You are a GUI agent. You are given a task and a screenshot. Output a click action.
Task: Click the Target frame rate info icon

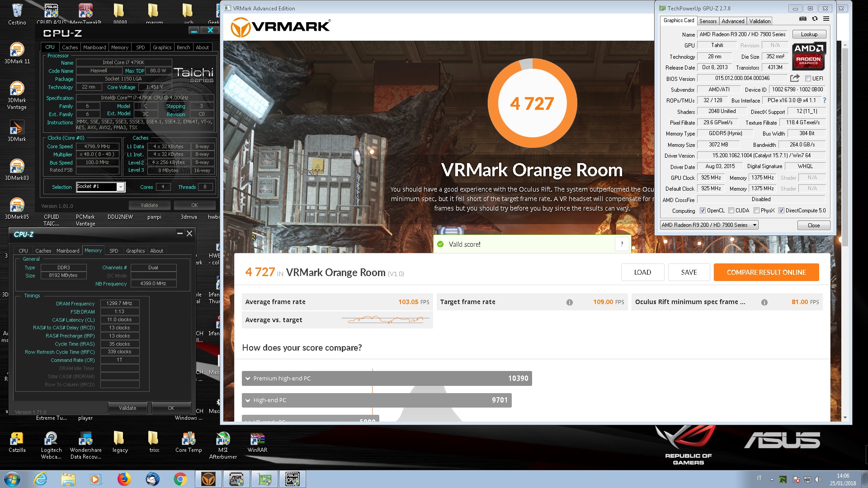[569, 302]
